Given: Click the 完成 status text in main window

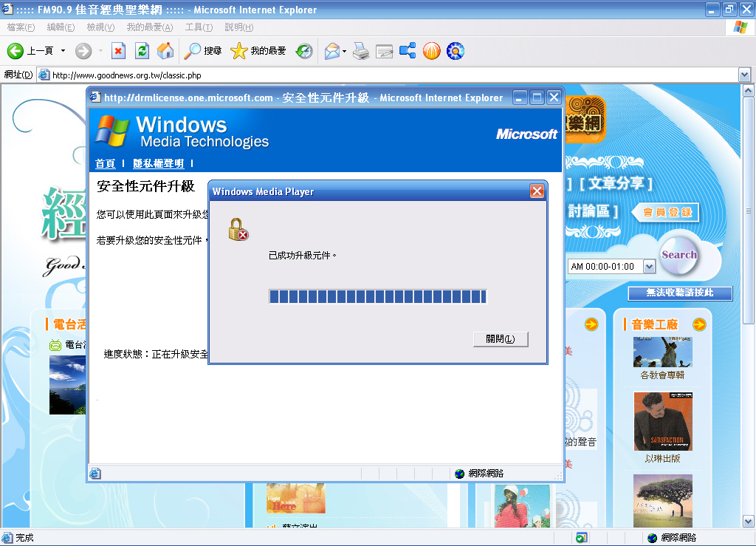Looking at the screenshot, I should tap(24, 538).
